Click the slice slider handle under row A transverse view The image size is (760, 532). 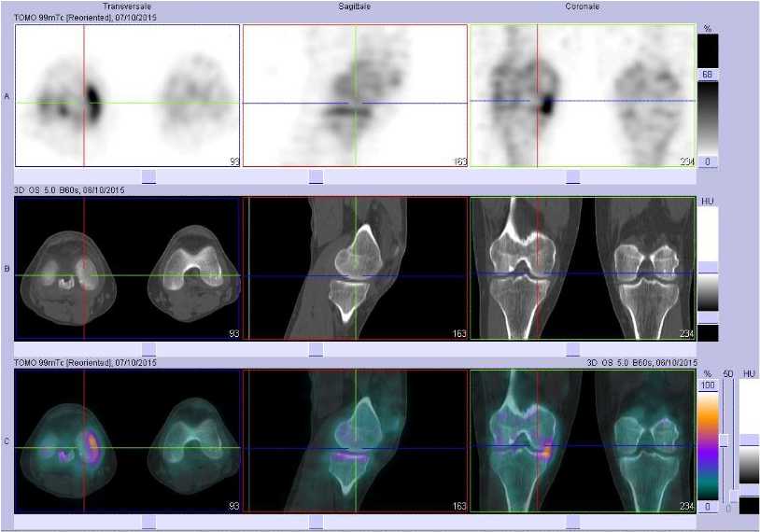(x=148, y=176)
